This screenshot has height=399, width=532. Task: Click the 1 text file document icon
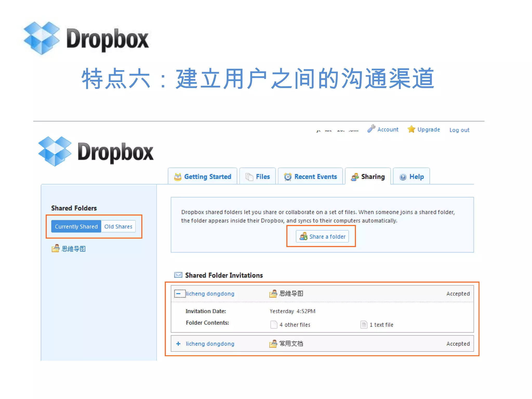pos(364,325)
